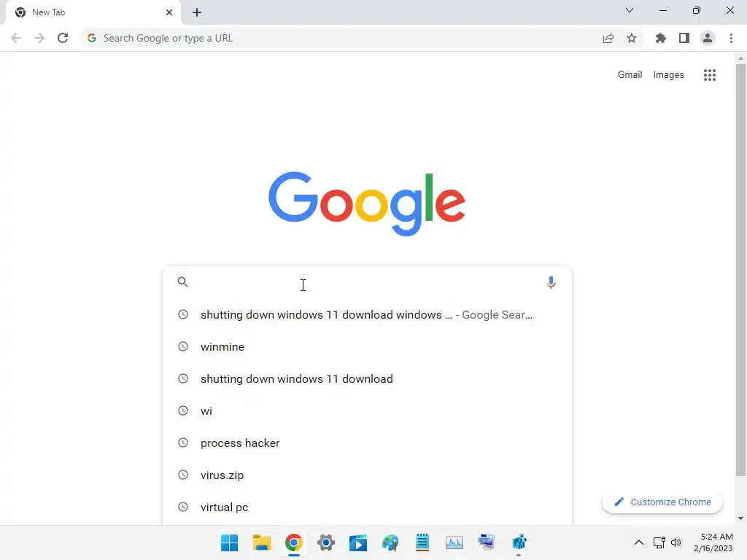Open Paint from the taskbar
The width and height of the screenshot is (747, 560).
390,542
